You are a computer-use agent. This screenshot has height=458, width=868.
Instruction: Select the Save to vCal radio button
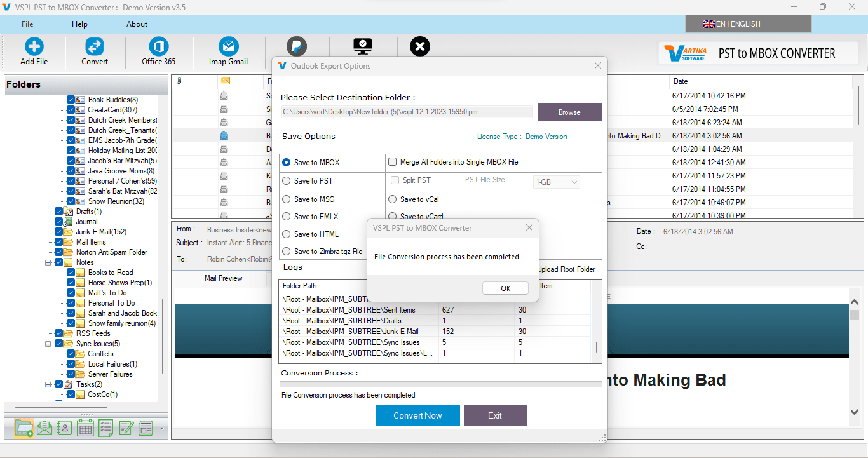point(393,199)
